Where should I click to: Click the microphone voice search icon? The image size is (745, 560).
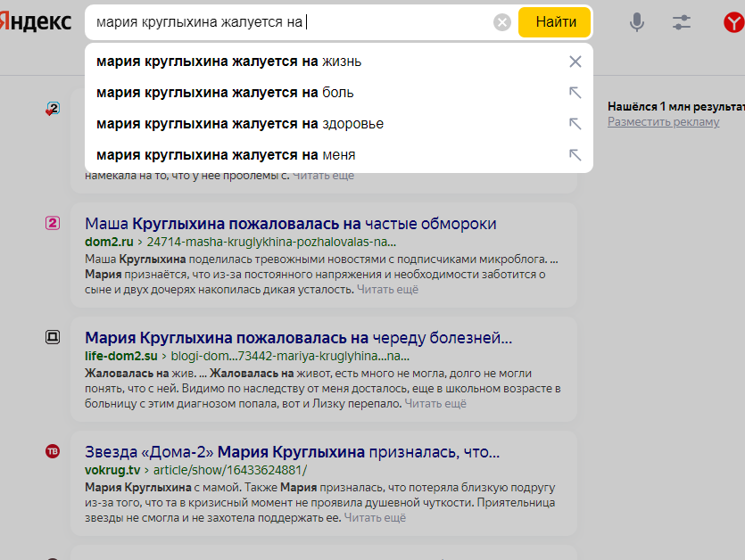pyautogui.click(x=637, y=22)
